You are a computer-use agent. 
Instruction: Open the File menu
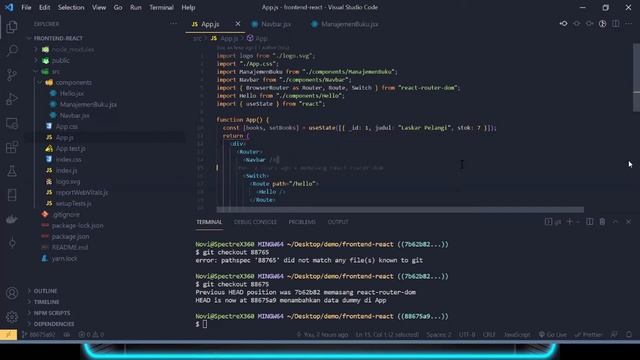[x=26, y=7]
